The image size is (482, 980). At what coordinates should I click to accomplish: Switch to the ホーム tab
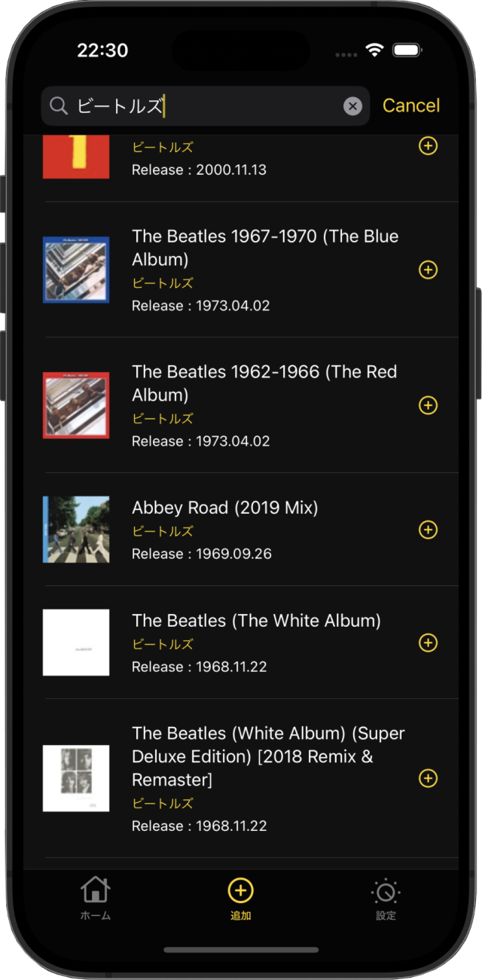(x=96, y=899)
